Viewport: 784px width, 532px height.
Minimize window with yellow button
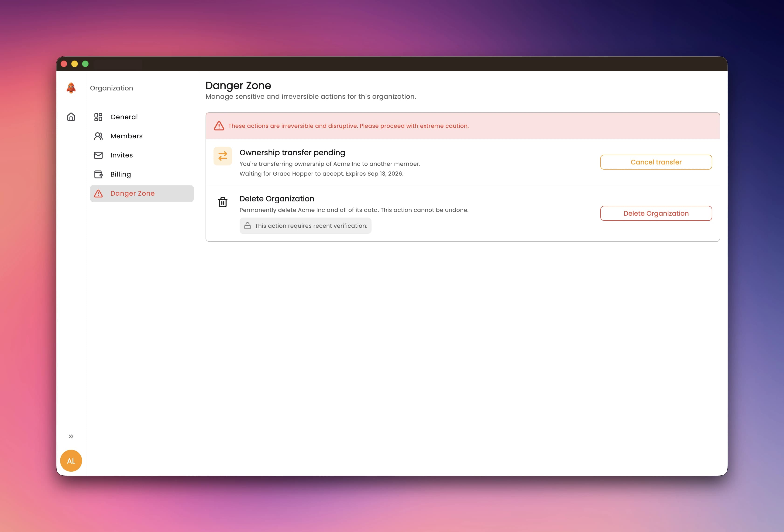pos(75,64)
